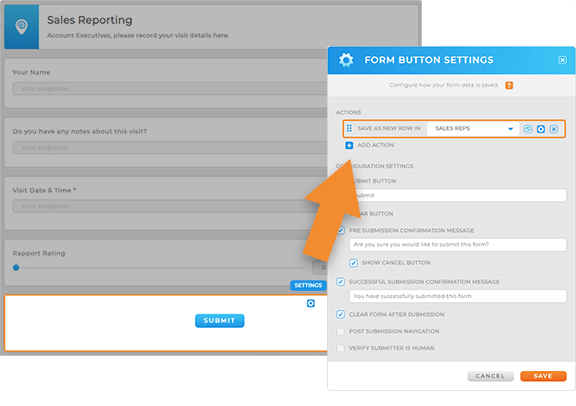Remove the Save As New Row action

(554, 129)
